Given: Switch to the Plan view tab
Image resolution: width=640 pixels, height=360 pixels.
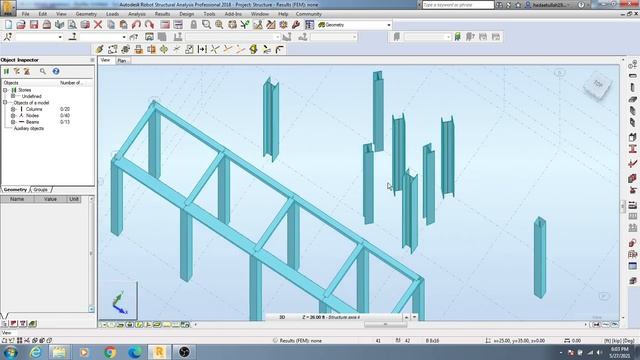Looking at the screenshot, I should pos(122,60).
